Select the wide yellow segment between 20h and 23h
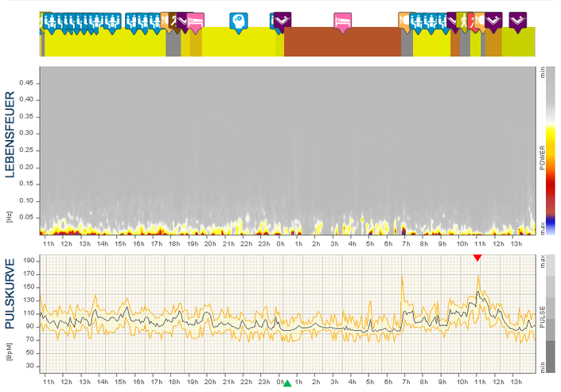 239,42
